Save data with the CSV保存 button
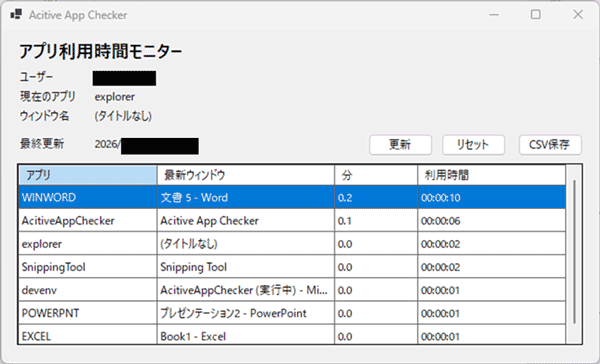The image size is (600, 364). [x=550, y=145]
